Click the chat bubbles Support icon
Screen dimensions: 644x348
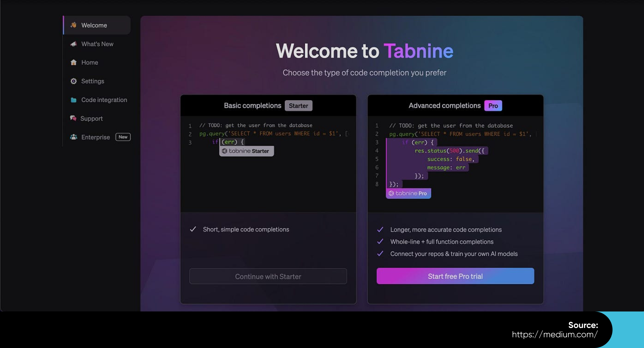[x=73, y=118]
